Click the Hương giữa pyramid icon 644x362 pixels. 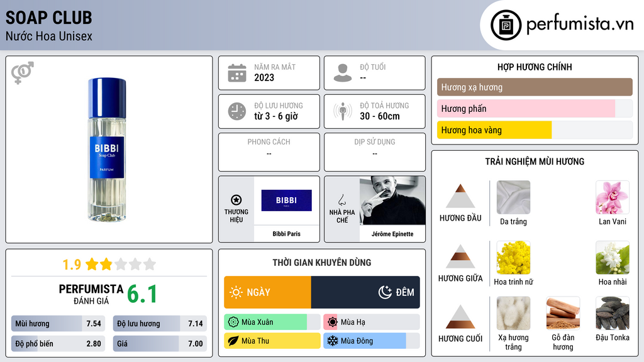(x=460, y=256)
